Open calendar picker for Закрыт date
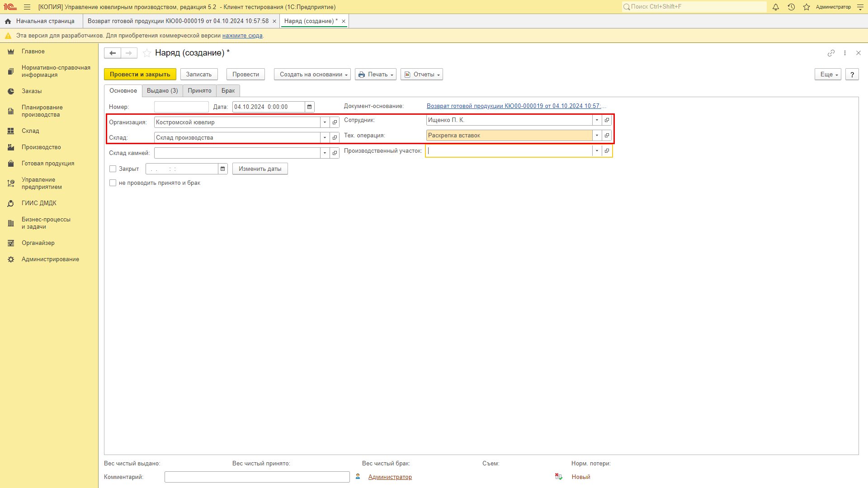The height and width of the screenshot is (488, 868). 223,169
